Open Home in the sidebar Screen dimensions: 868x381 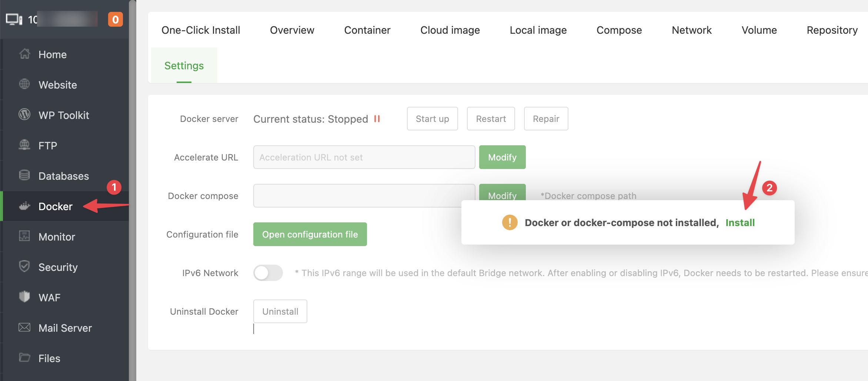coord(66,54)
